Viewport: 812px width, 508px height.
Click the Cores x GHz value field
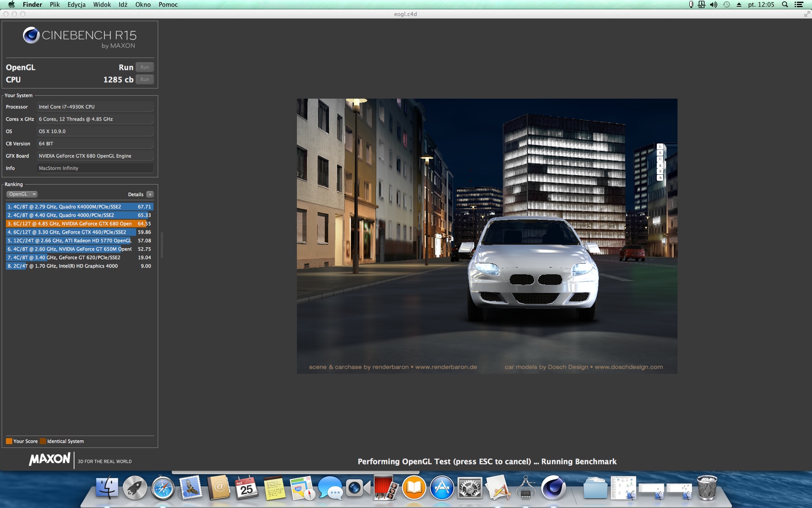[x=95, y=119]
